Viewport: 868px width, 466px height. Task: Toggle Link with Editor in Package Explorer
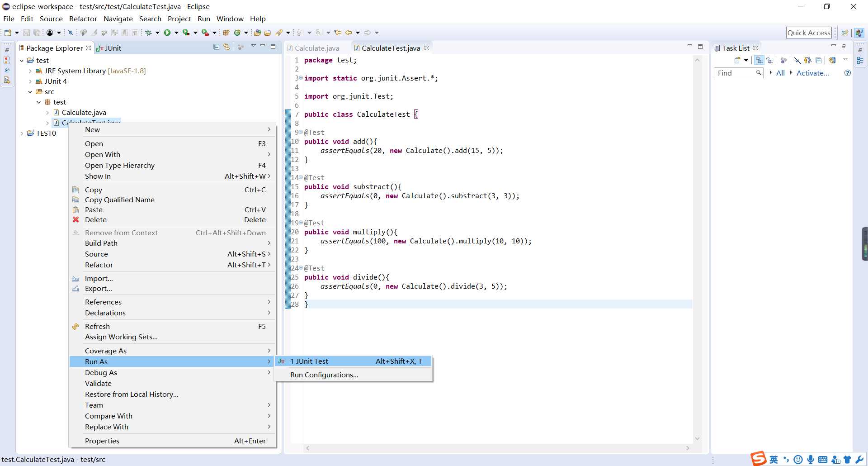[x=226, y=47]
